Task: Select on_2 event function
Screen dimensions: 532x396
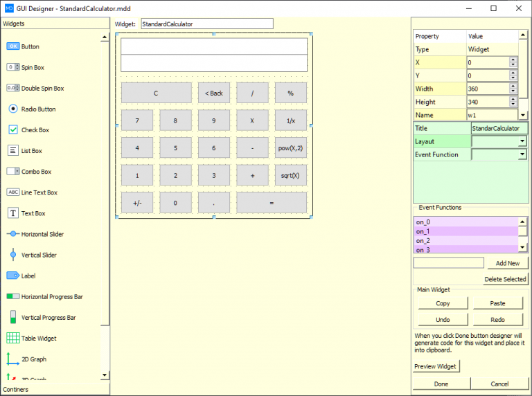Action: (x=466, y=240)
